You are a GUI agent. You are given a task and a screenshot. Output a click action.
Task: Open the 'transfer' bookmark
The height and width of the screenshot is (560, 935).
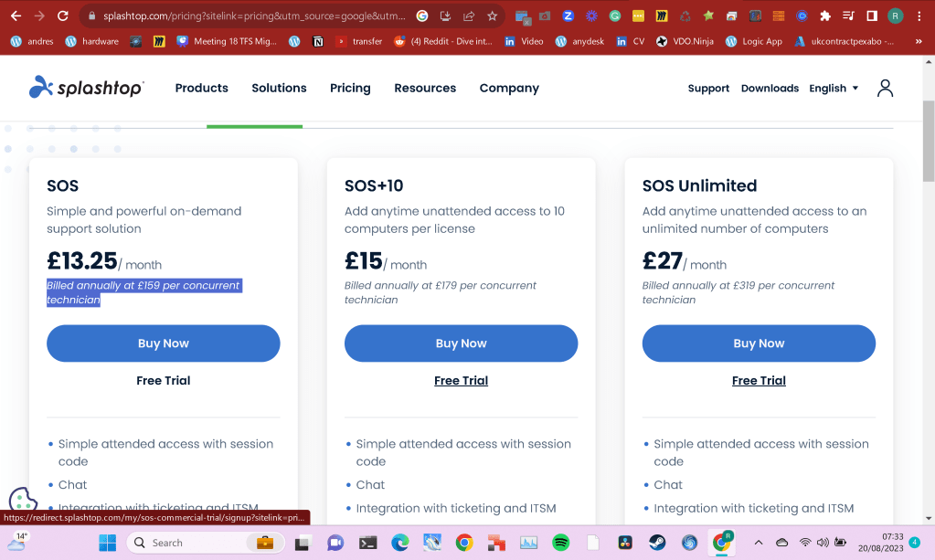(x=359, y=41)
